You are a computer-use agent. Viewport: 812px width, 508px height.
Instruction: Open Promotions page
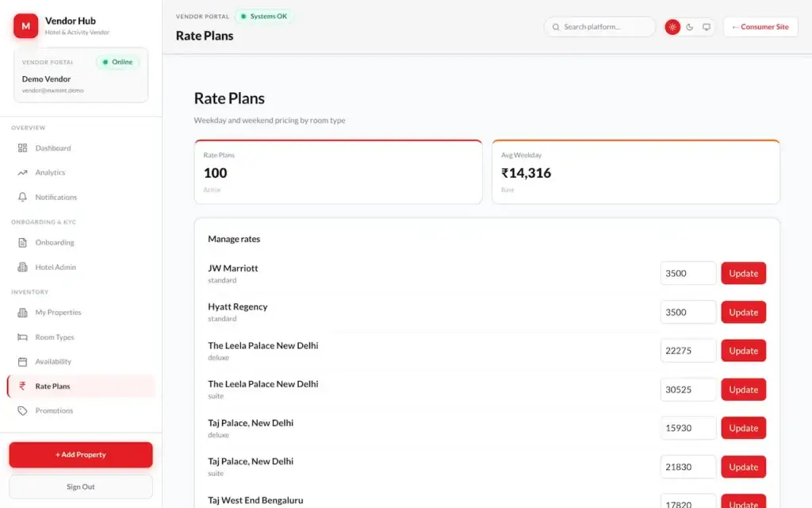(81, 410)
